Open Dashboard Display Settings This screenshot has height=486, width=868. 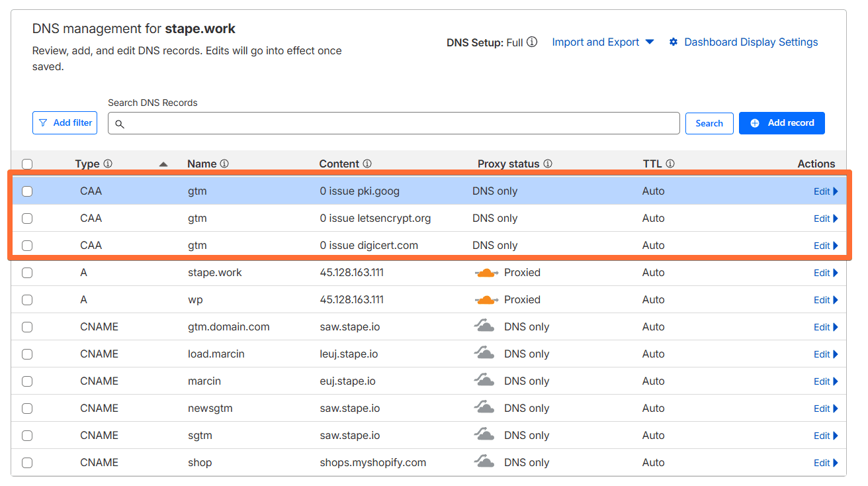pyautogui.click(x=750, y=42)
